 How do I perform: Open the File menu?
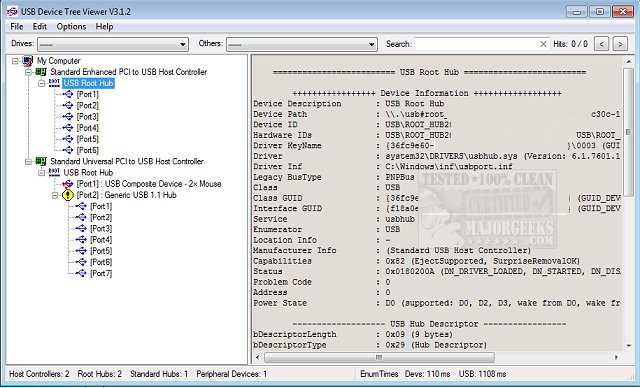pos(17,27)
